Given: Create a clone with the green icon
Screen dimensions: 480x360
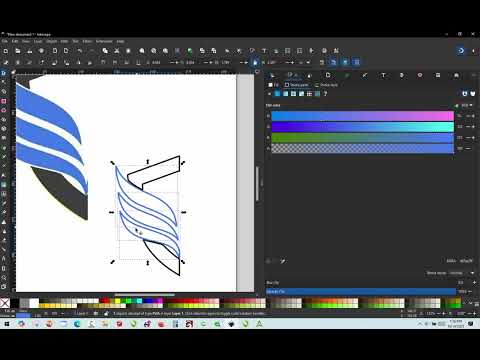Looking at the screenshot, I should coord(190,51).
